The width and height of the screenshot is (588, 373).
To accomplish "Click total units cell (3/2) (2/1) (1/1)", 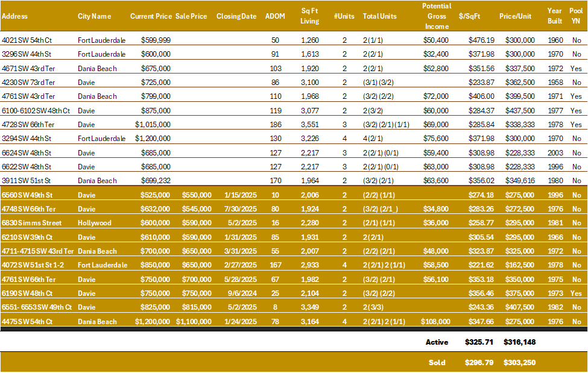I will point(386,125).
